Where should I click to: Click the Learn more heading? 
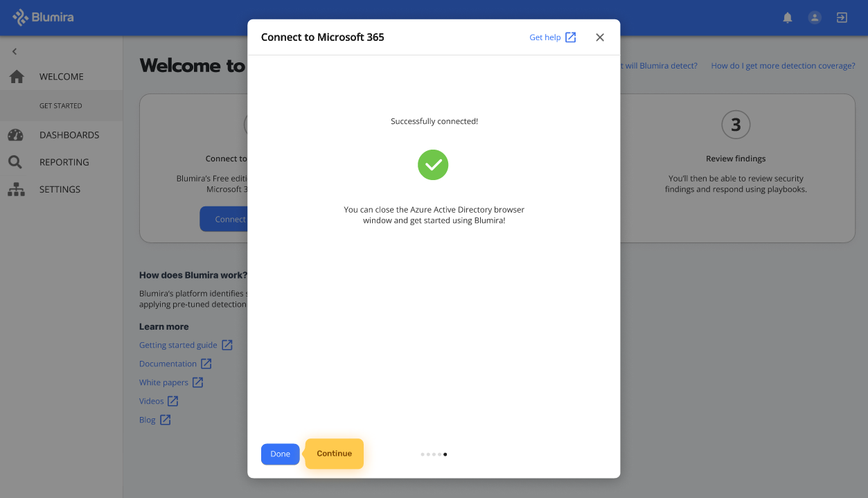164,326
